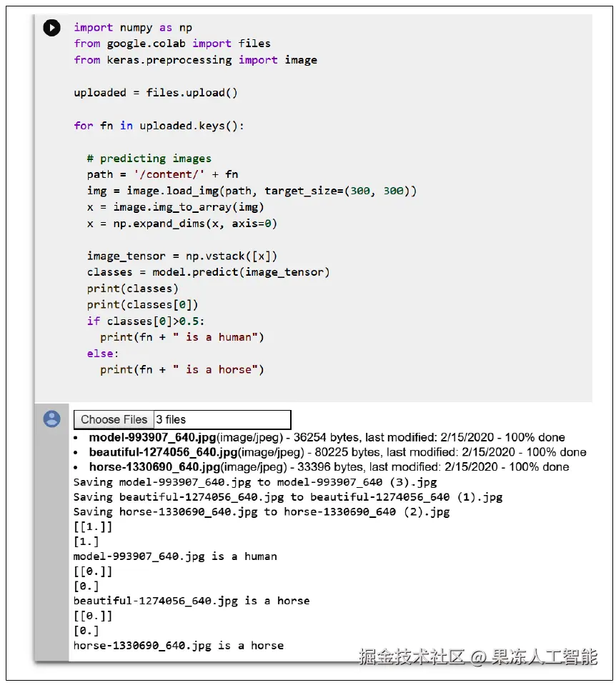Click the 'if classes[0]>0.5:' line
This screenshot has width=616, height=685.
(x=146, y=321)
